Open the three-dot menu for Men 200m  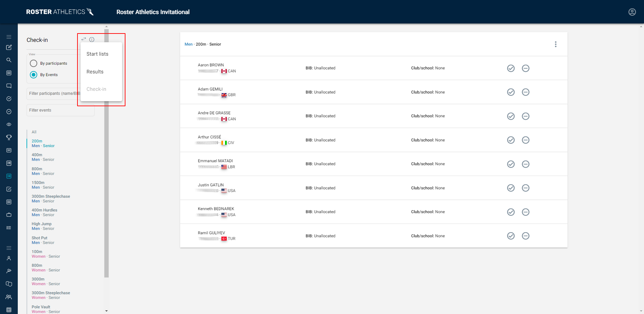pyautogui.click(x=555, y=44)
